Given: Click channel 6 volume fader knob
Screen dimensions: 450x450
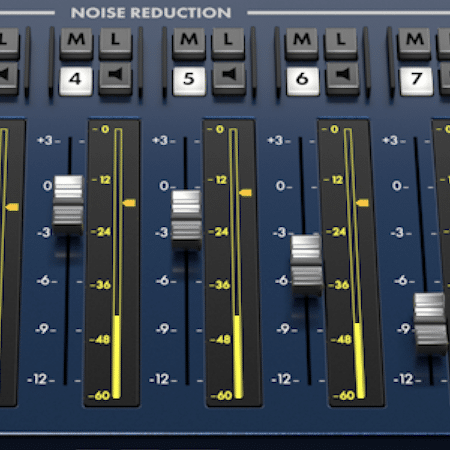Looking at the screenshot, I should tap(306, 265).
